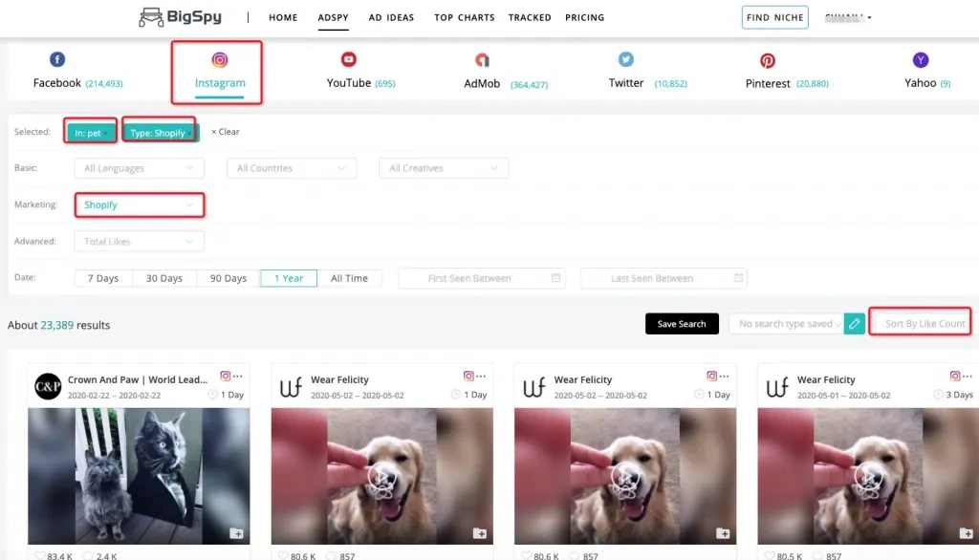This screenshot has height=560, width=979.
Task: Open the All Languages dropdown
Action: pyautogui.click(x=139, y=167)
